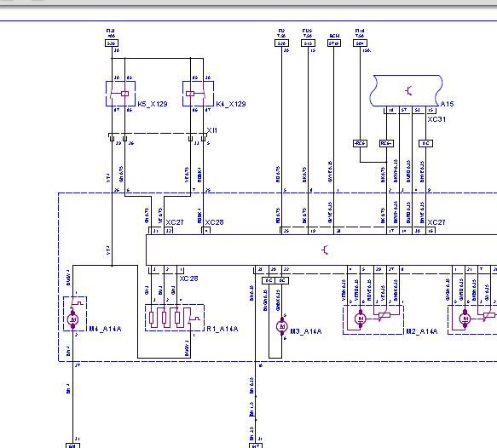
Task: Click the K4_X129 relay label
Action: pyautogui.click(x=231, y=104)
